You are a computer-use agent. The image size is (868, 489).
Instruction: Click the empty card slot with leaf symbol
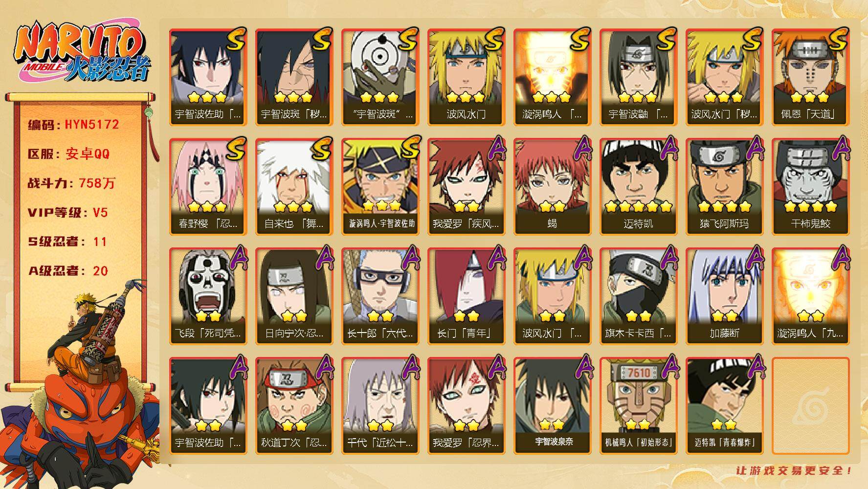click(810, 406)
